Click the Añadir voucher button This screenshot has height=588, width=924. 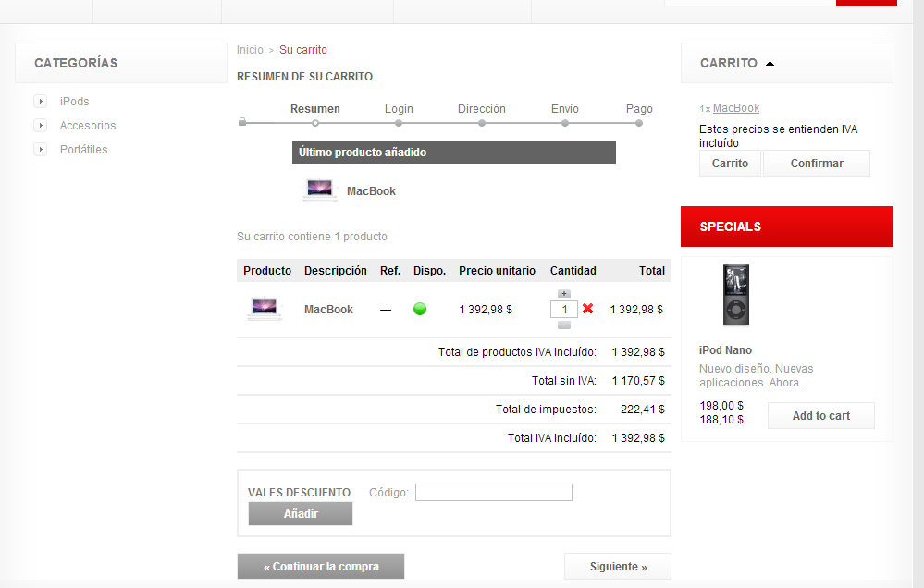point(301,514)
